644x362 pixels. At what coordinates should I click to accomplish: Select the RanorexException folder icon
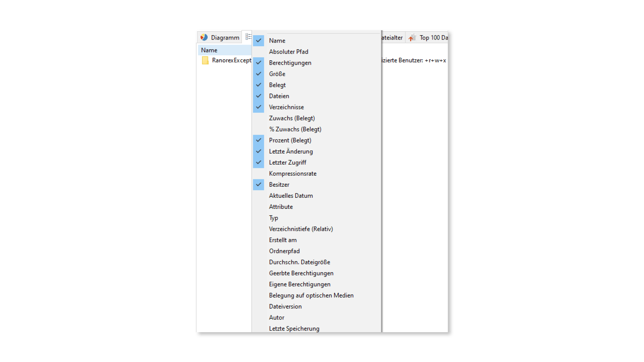click(x=205, y=60)
